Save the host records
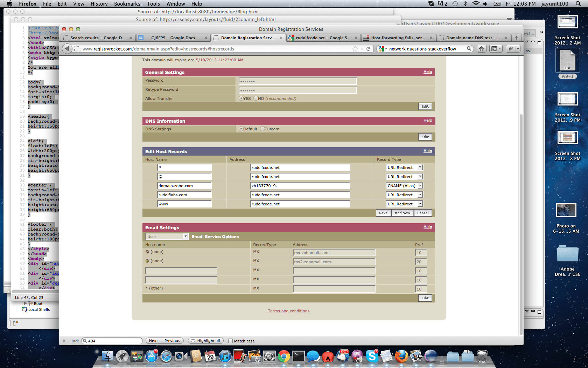 (x=383, y=213)
